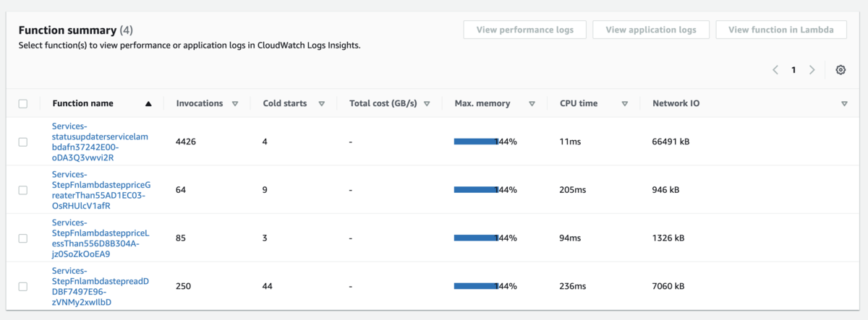Click the Function summary heading

coord(67,30)
